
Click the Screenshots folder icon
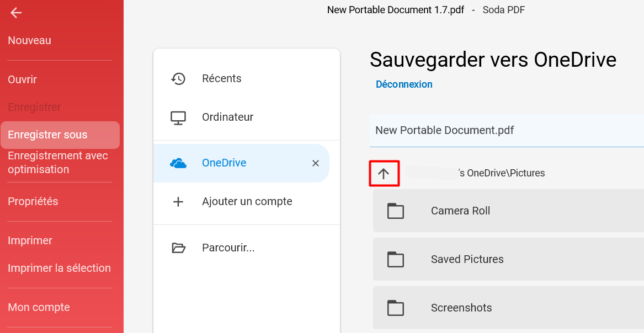click(x=396, y=308)
